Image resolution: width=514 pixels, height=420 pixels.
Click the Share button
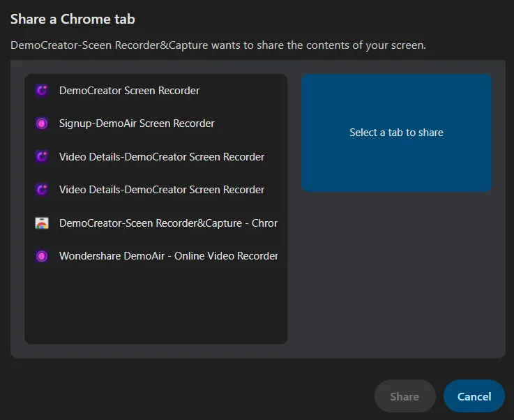(x=405, y=396)
